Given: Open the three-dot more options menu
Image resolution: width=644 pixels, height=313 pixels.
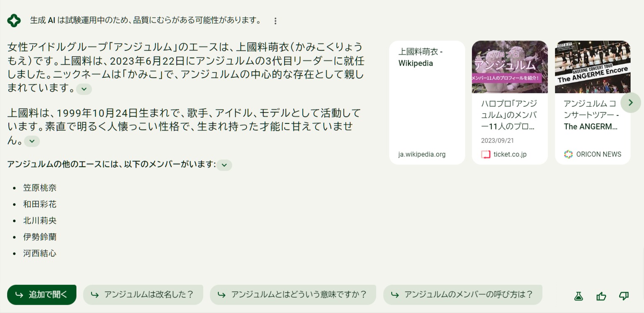Looking at the screenshot, I should (x=275, y=21).
